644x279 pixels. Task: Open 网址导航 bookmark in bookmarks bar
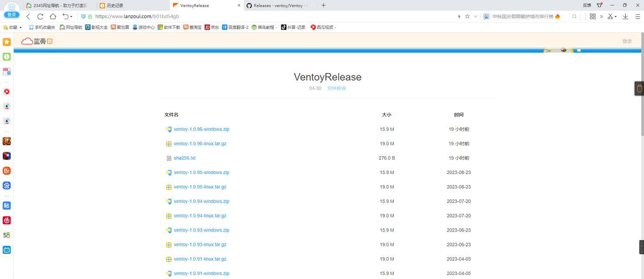click(x=71, y=27)
